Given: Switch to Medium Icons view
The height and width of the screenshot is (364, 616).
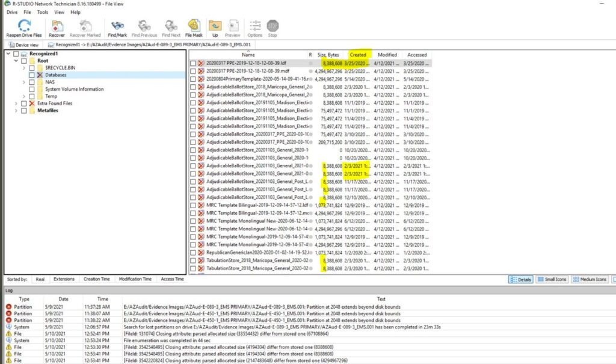Looking at the screenshot, I should pyautogui.click(x=590, y=280).
